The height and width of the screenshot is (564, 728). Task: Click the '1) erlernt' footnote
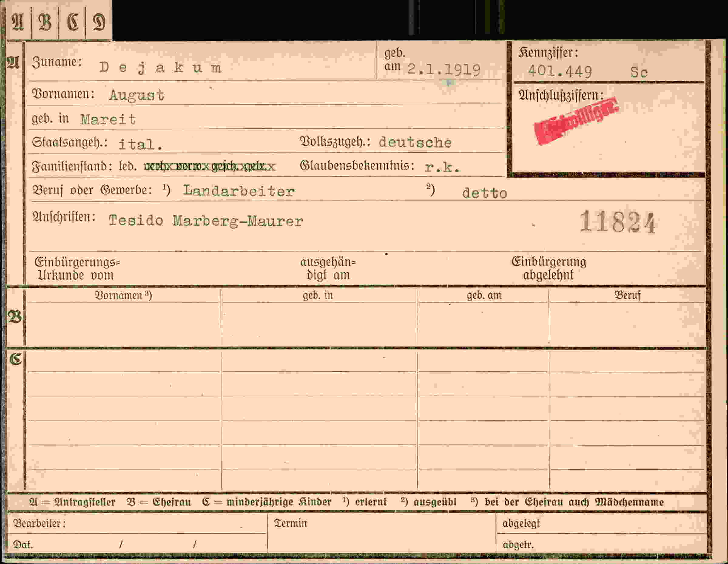pos(365,502)
